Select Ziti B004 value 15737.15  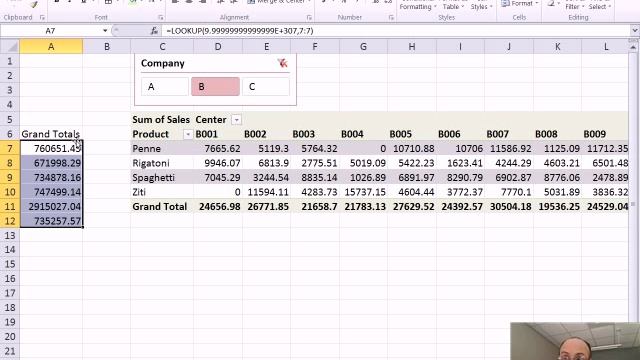363,192
